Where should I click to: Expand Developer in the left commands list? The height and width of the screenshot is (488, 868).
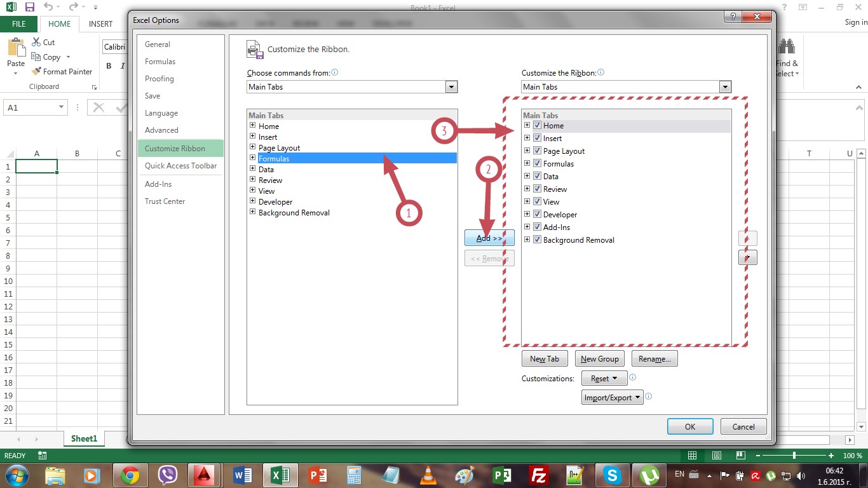click(252, 201)
